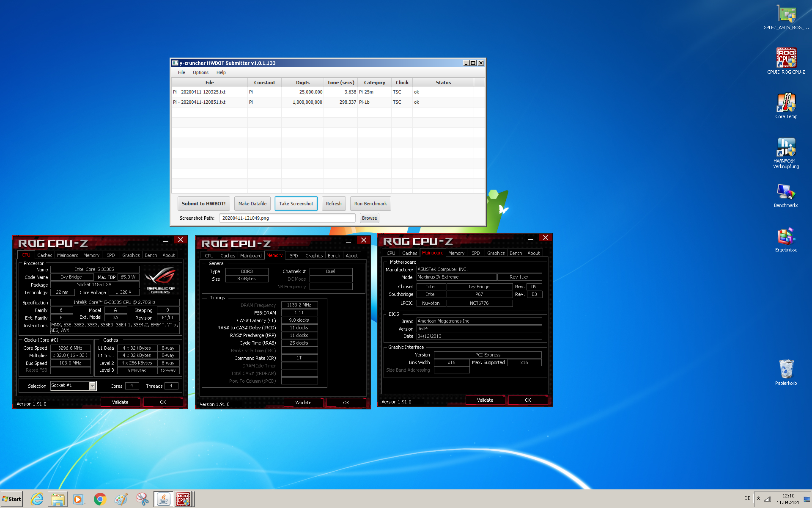Click Refresh button in submitter

tap(334, 204)
